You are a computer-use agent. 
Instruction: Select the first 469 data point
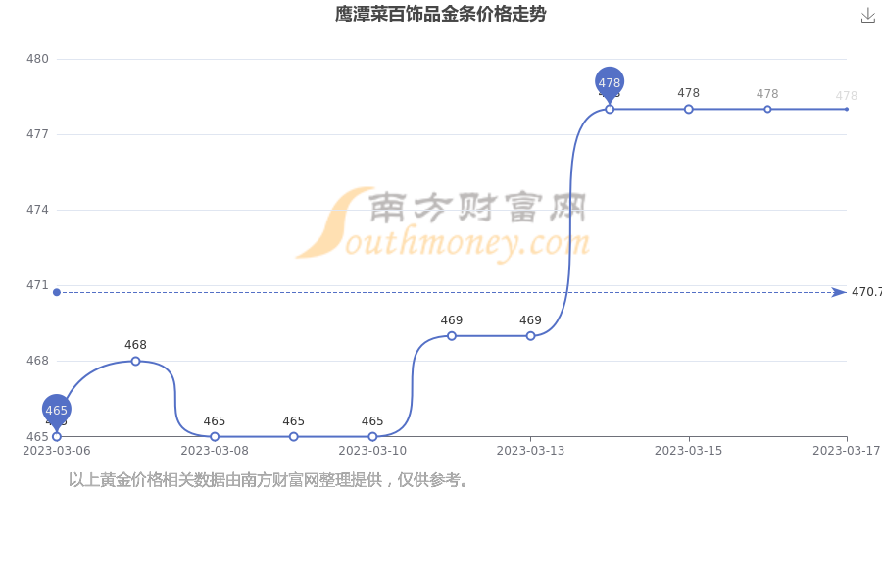tap(452, 336)
